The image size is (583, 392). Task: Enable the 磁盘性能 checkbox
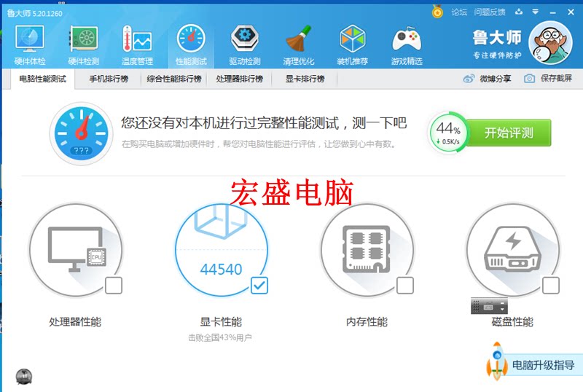click(551, 286)
